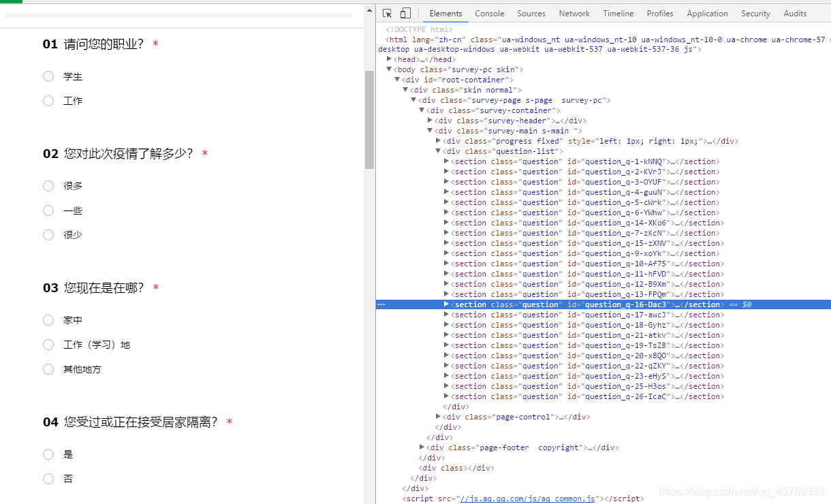Viewport: 831px width, 504px height.
Task: Collapse the root-container div node
Action: click(x=397, y=80)
